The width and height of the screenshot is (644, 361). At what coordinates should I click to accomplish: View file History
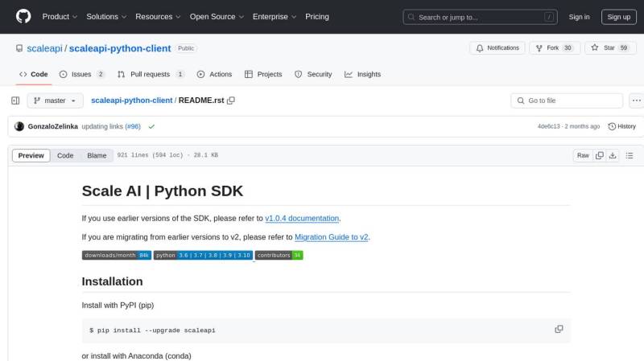pyautogui.click(x=621, y=126)
